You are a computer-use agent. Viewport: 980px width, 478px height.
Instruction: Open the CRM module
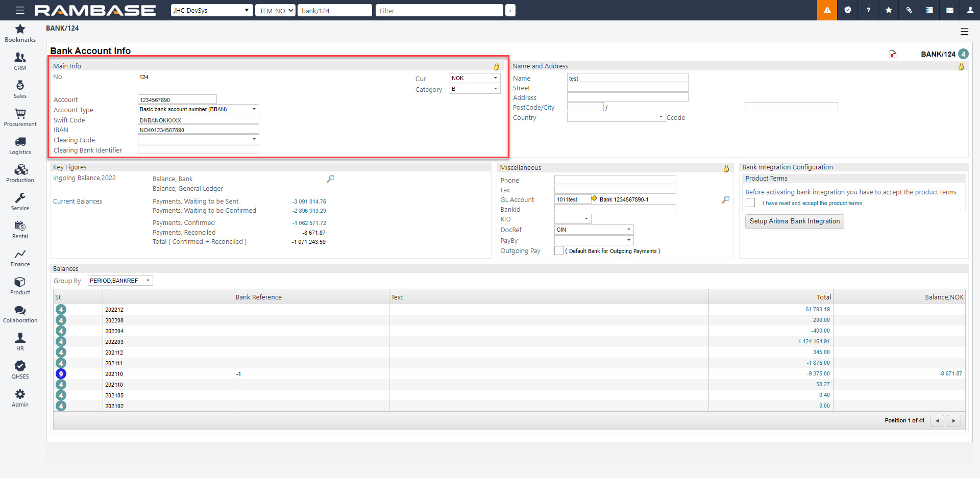[x=20, y=61]
